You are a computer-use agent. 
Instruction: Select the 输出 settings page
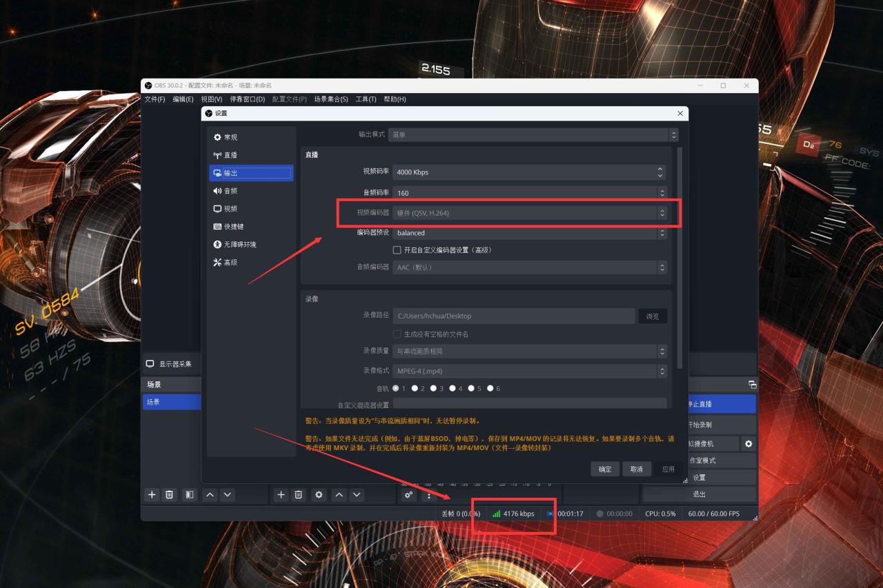[x=251, y=173]
